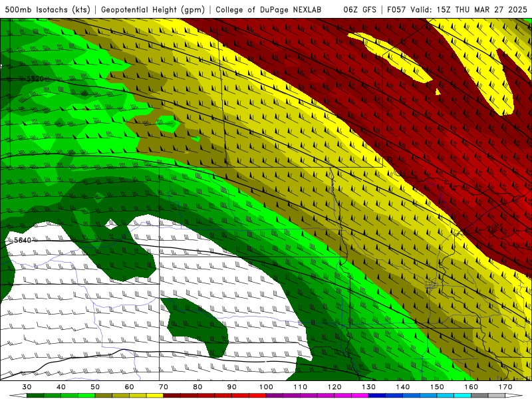The height and width of the screenshot is (399, 532).
Task: Click the 110 value on the color scale
Action: tap(301, 387)
